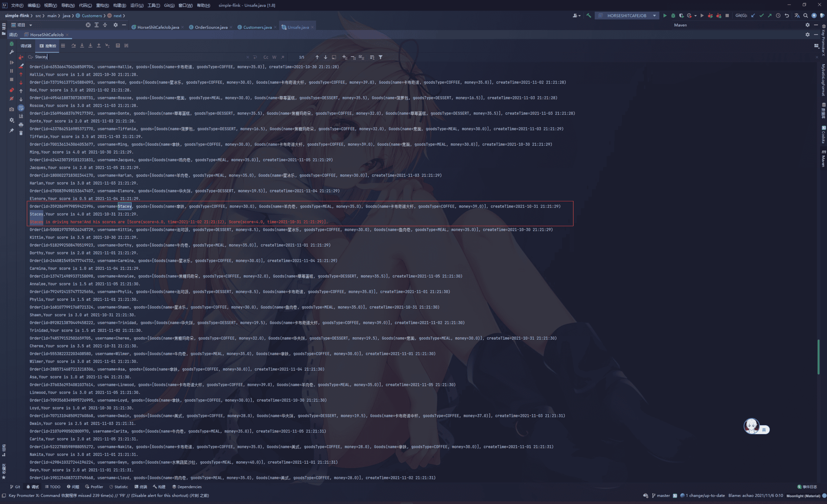Click the green Run button
Viewport: 827px width, 504px height.
point(664,15)
